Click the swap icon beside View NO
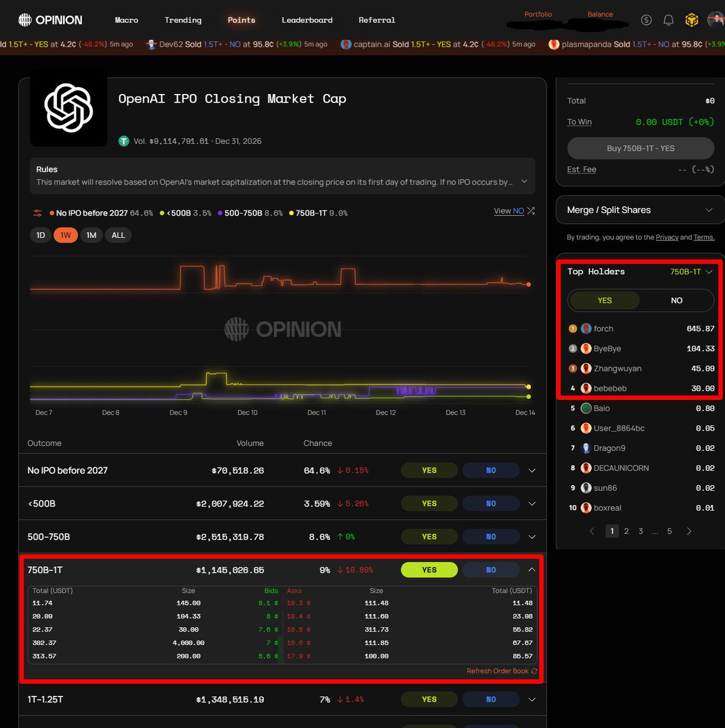 tap(531, 211)
